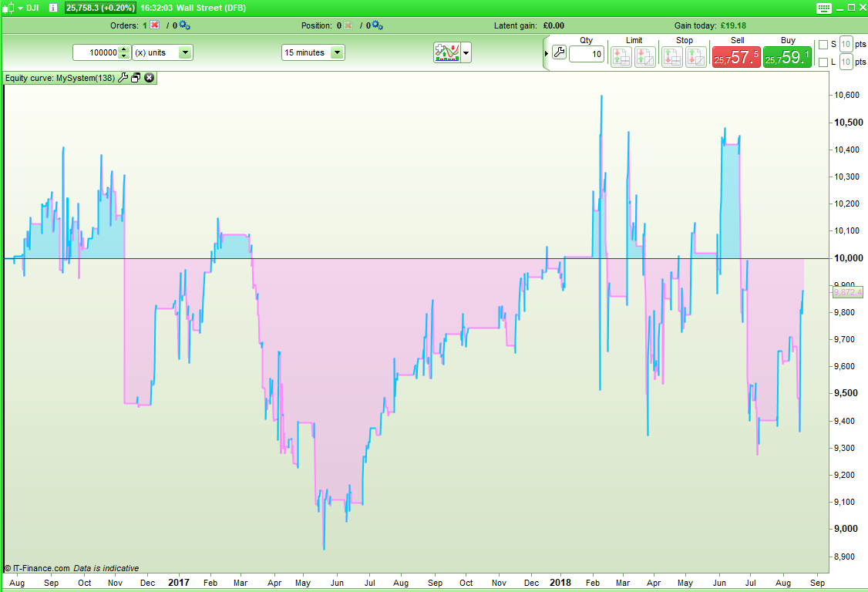The width and height of the screenshot is (868, 592).
Task: Click the DJI ticker label
Action: 32,8
